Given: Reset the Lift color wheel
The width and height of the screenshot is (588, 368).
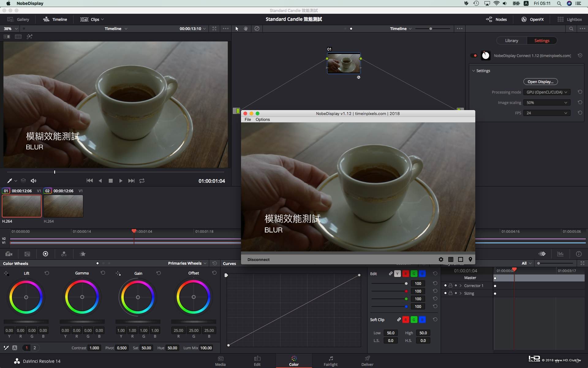Looking at the screenshot, I should pyautogui.click(x=47, y=273).
